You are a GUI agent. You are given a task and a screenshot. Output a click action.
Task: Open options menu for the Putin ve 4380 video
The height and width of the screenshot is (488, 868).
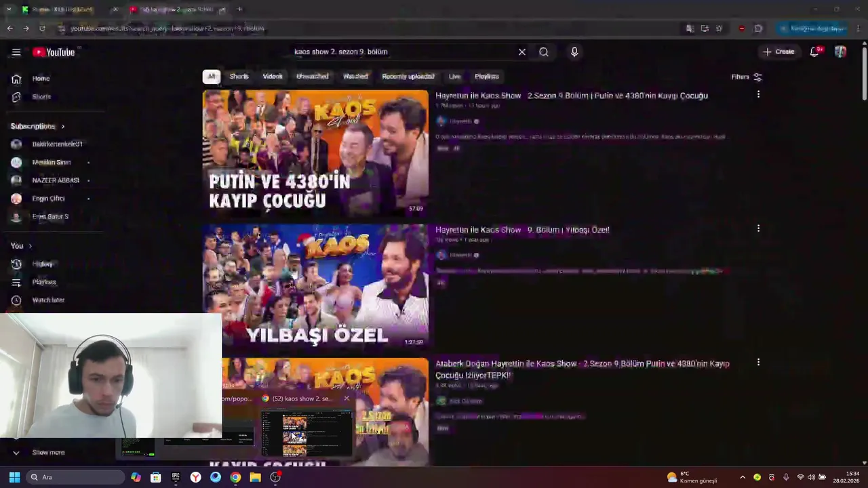point(758,94)
